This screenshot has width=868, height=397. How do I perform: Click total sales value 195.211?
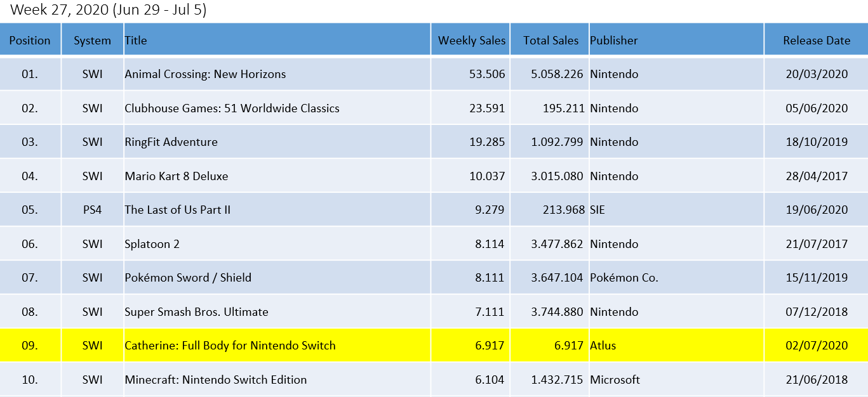point(564,108)
